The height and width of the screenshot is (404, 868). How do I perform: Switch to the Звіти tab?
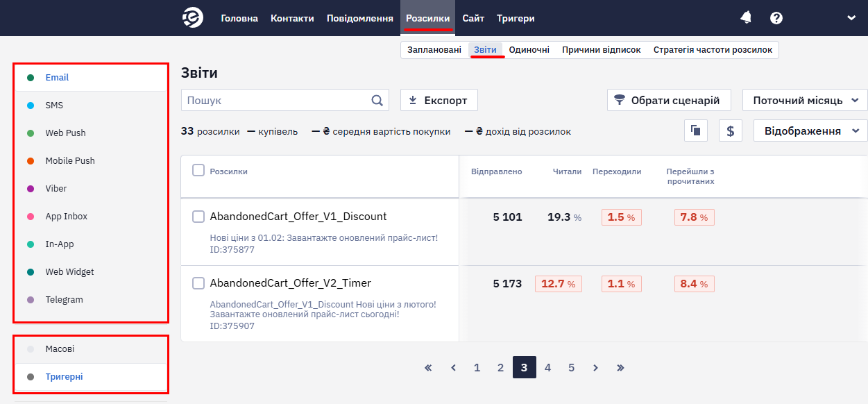tap(486, 50)
